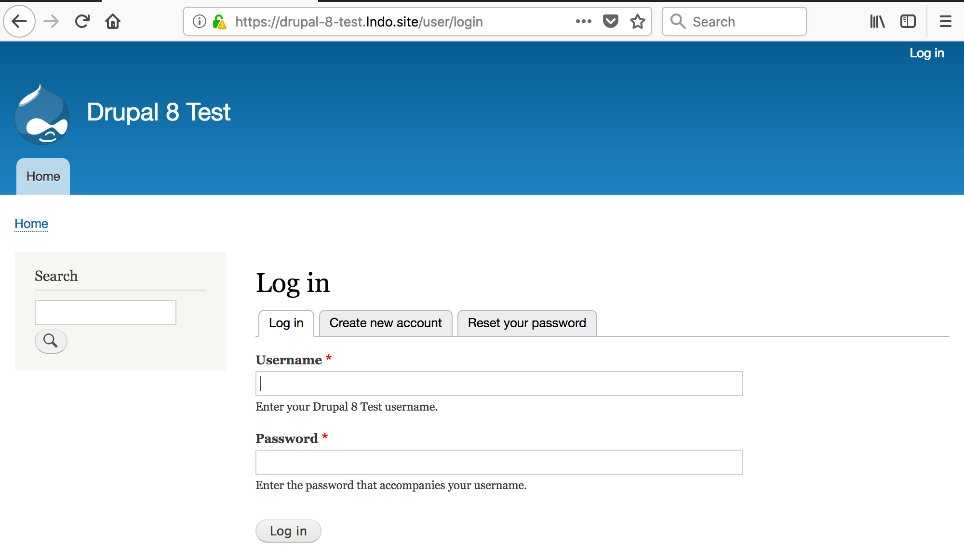This screenshot has width=964, height=560.
Task: Focus the Password input field
Action: tap(499, 462)
